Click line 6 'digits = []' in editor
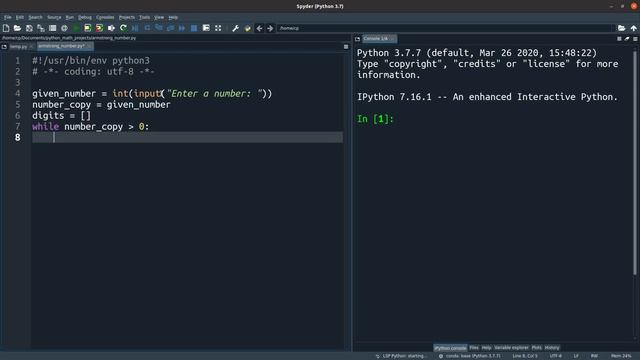Image resolution: width=640 pixels, height=360 pixels. pyautogui.click(x=62, y=116)
